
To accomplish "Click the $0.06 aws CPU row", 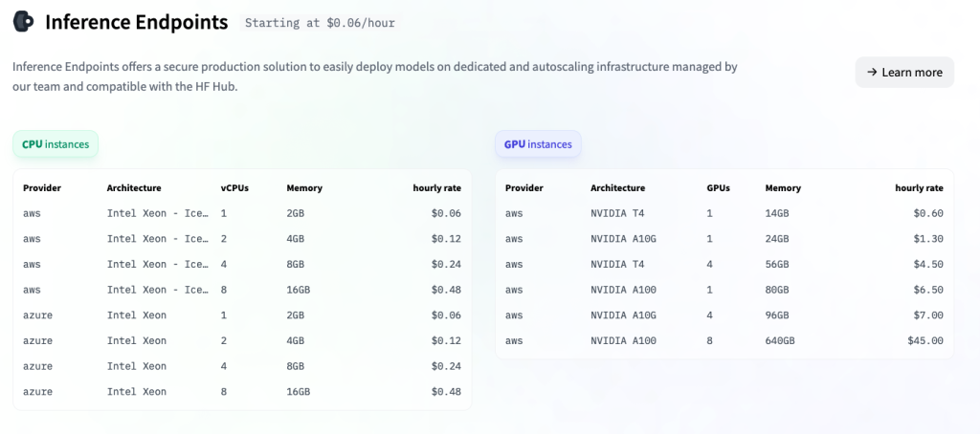I will coord(242,213).
